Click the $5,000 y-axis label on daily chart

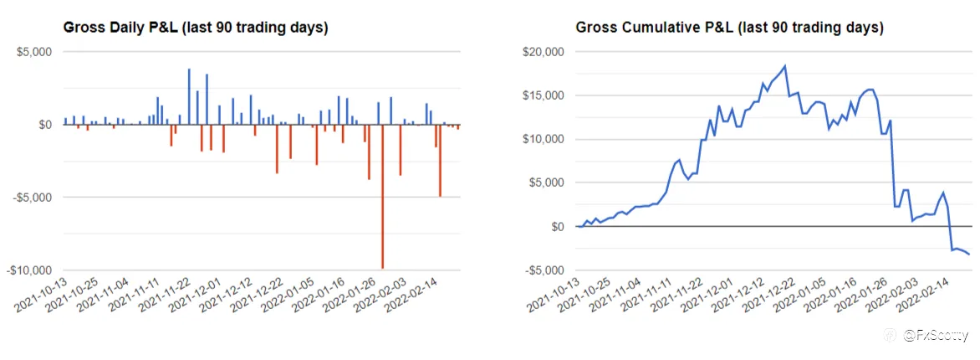coord(37,51)
